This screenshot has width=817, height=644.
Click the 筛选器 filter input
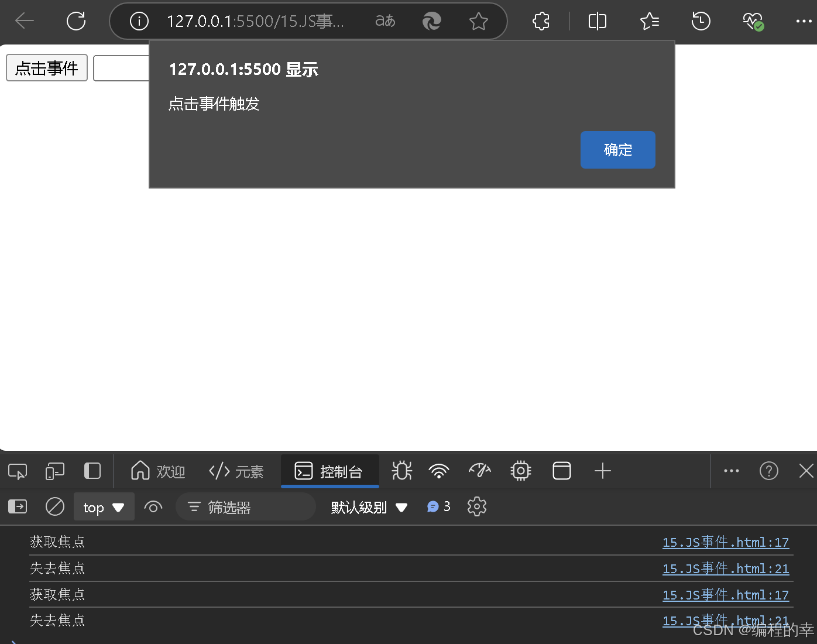click(246, 507)
